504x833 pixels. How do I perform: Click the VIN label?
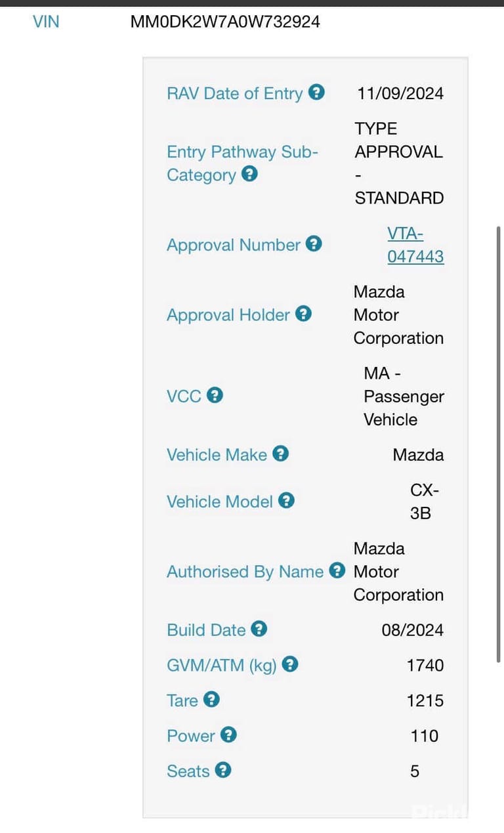coord(46,22)
